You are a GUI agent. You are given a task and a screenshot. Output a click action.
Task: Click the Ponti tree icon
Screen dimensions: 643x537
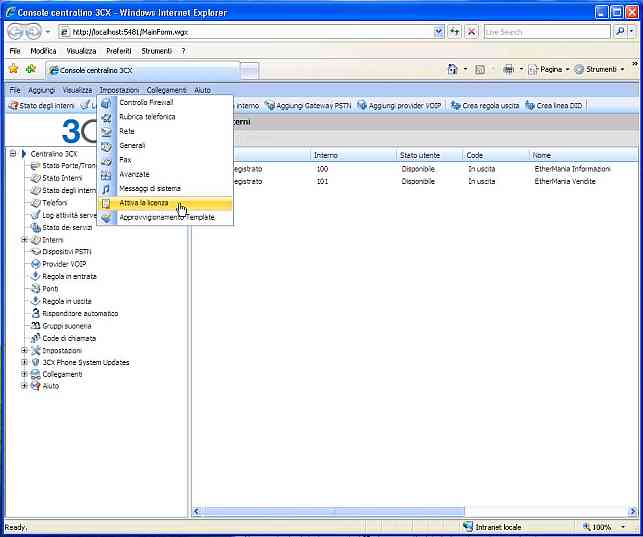click(x=36, y=289)
